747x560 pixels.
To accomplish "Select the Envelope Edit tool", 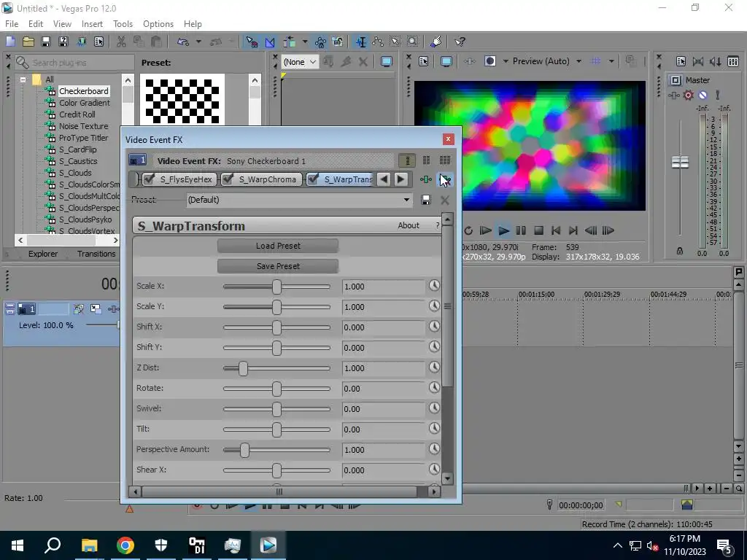I will tap(379, 42).
